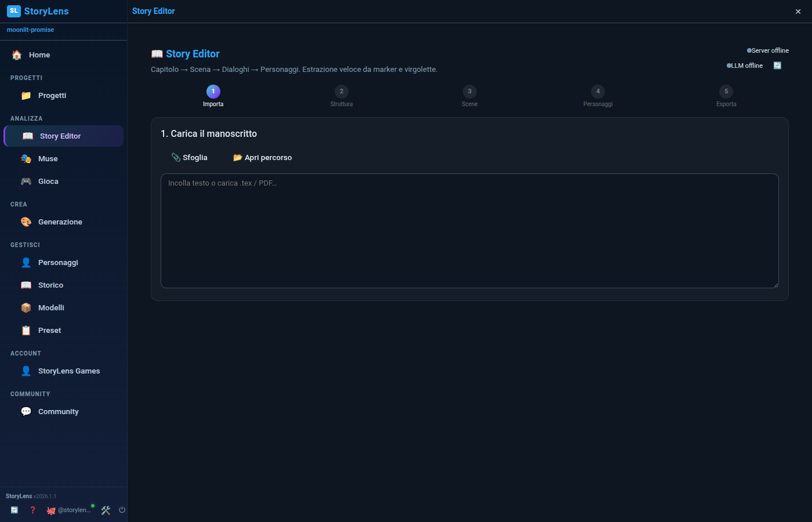Click the LLM offline status indicator
This screenshot has width=812, height=522.
click(745, 66)
